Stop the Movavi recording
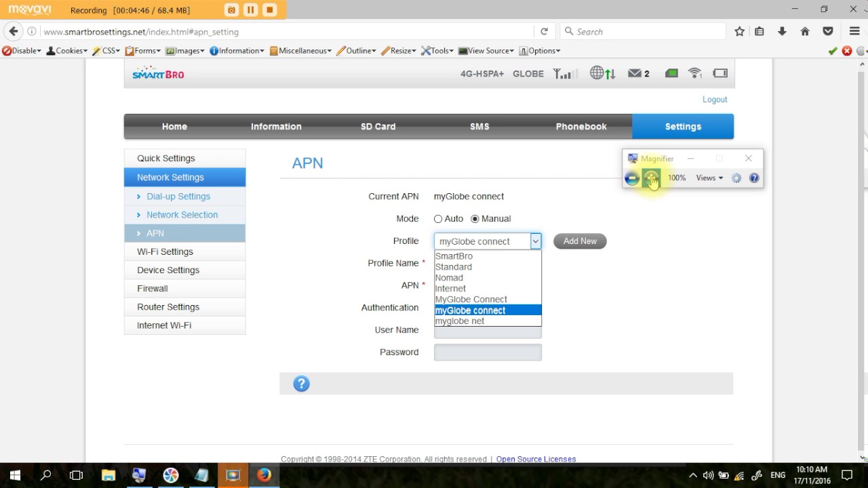 click(269, 9)
